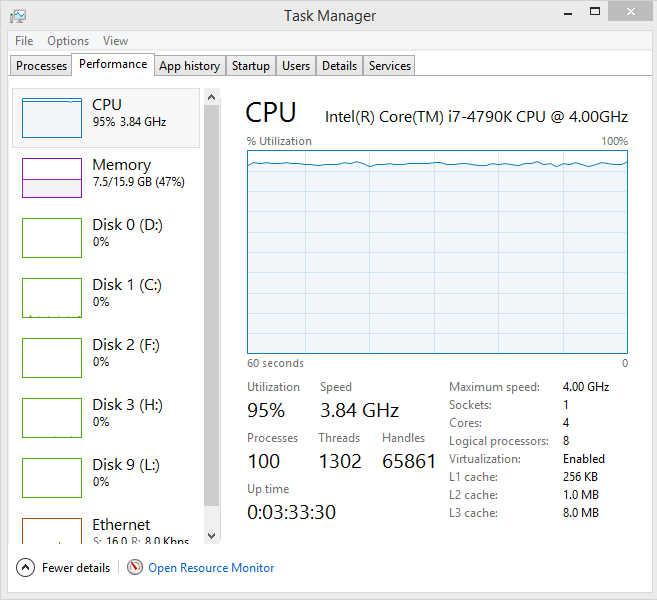Switch to the Processes tab
The height and width of the screenshot is (600, 657).
pyautogui.click(x=42, y=66)
